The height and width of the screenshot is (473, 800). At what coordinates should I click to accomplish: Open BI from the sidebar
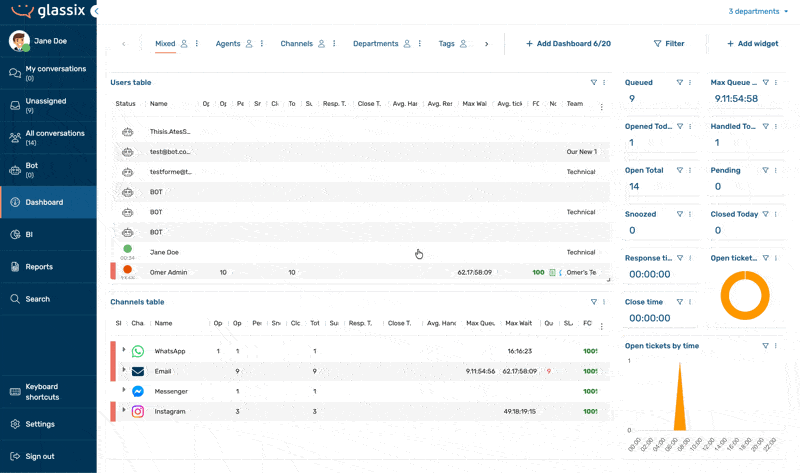15,235
